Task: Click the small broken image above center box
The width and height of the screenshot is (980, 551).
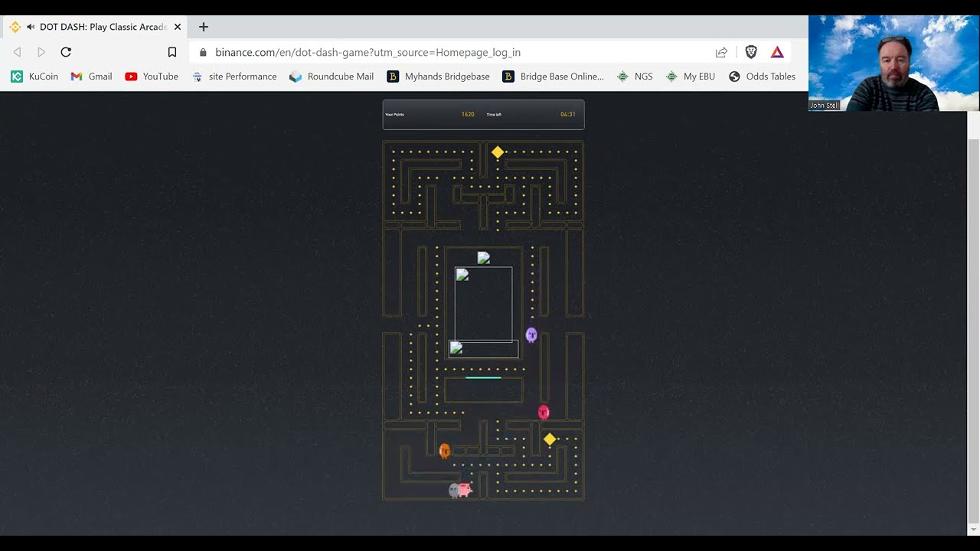Action: tap(483, 258)
